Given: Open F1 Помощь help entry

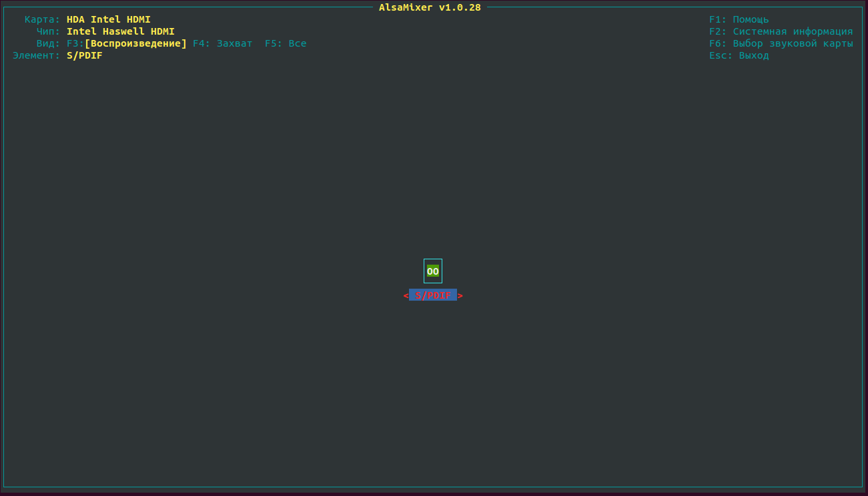Looking at the screenshot, I should tap(739, 19).
